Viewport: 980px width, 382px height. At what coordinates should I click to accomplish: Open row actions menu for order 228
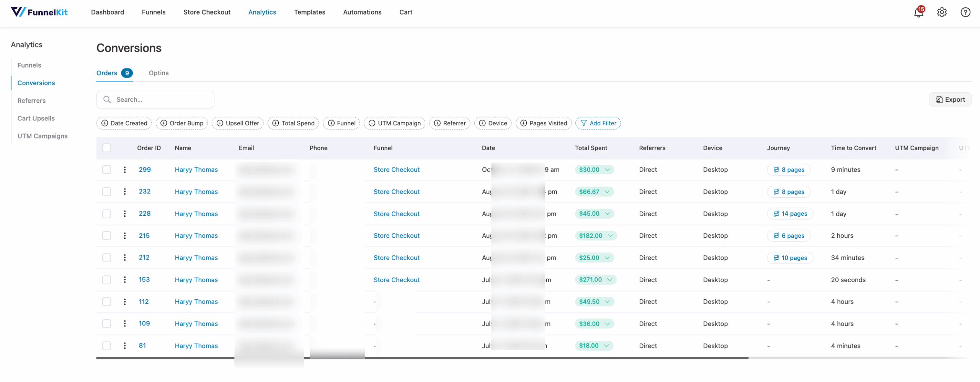pos(125,213)
